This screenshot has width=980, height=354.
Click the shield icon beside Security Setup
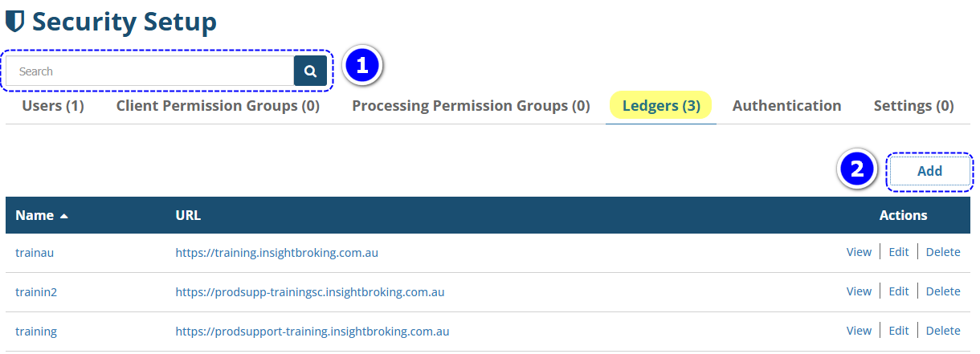14,22
